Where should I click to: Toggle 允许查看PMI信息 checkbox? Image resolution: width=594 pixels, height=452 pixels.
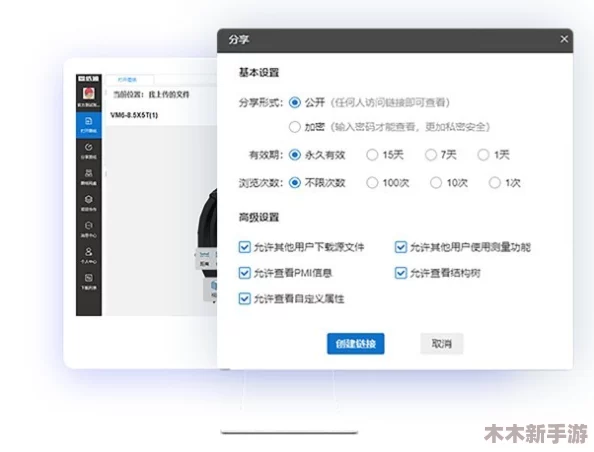point(245,273)
